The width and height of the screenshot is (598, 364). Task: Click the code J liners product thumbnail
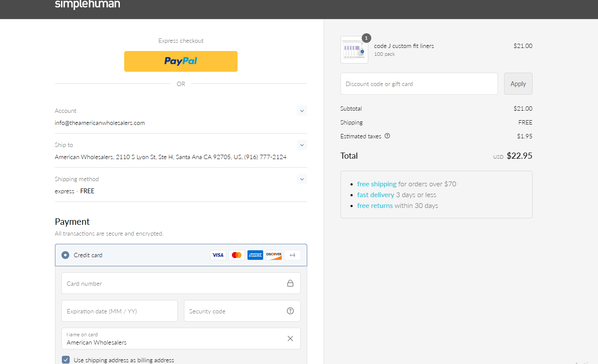pos(354,50)
